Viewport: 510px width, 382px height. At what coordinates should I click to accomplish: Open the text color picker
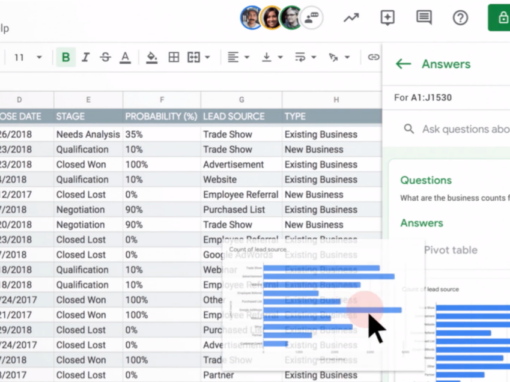[x=125, y=58]
